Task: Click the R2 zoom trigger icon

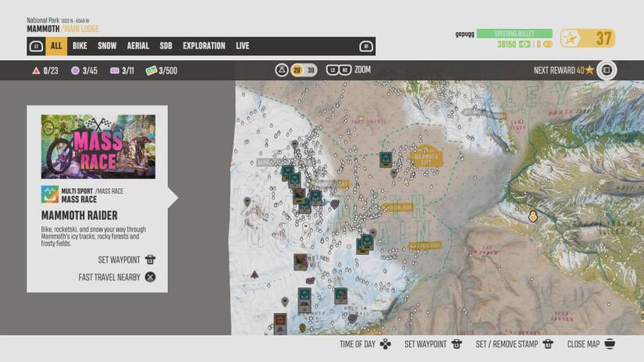Action: (345, 70)
